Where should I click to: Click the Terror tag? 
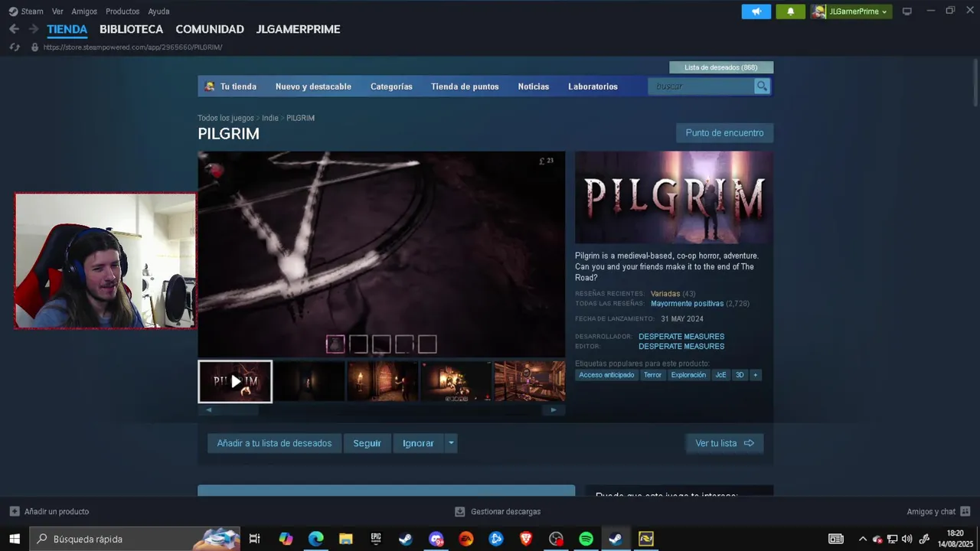pyautogui.click(x=652, y=375)
